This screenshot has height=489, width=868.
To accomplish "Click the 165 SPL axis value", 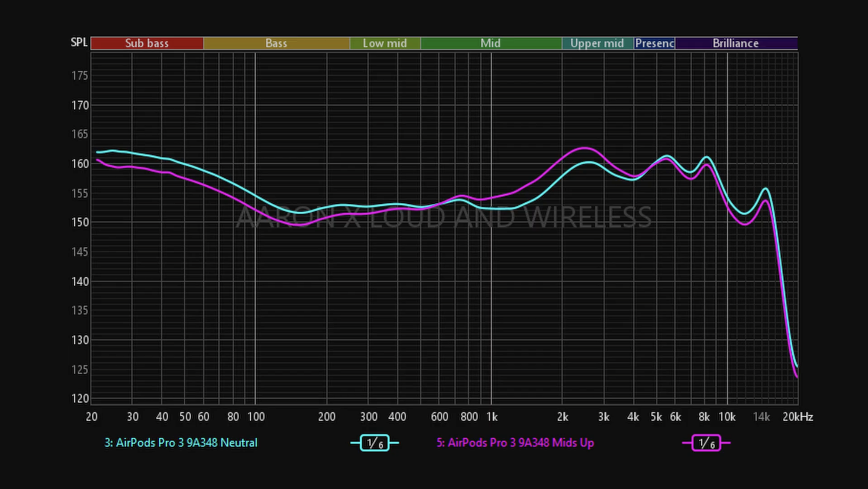I will click(80, 134).
